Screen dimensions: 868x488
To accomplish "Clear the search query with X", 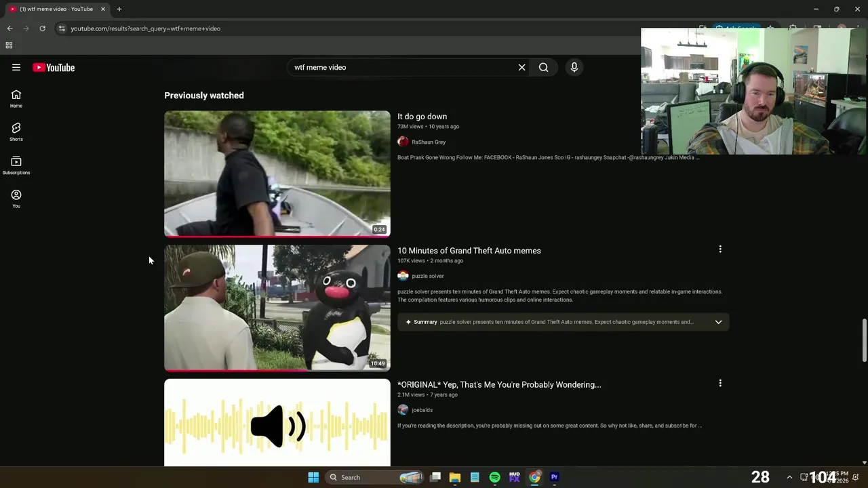I will (x=521, y=67).
